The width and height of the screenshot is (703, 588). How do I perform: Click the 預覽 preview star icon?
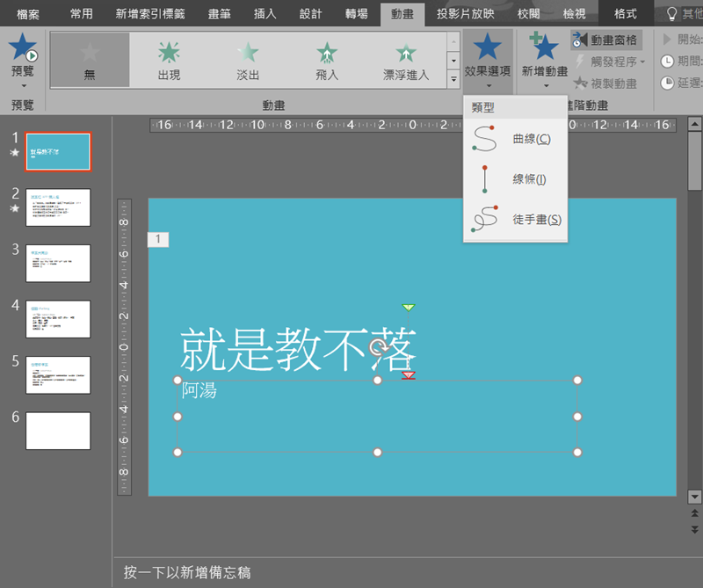tap(23, 51)
